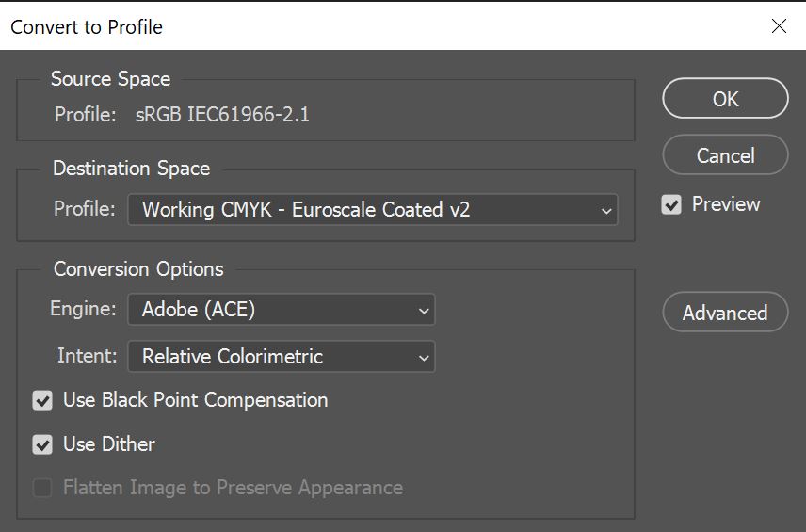This screenshot has width=806, height=532.
Task: Click the Intent: field label
Action: coord(87,357)
